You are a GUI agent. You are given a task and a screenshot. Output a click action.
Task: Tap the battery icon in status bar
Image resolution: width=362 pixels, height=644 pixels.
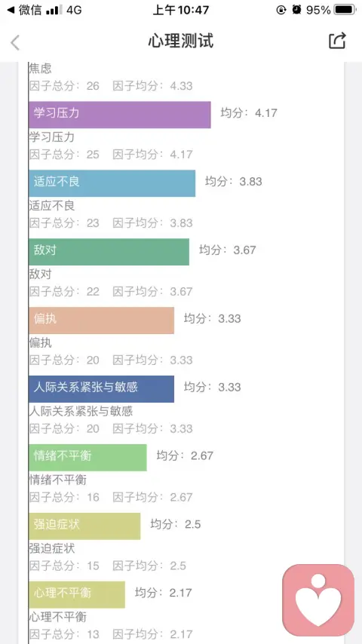coord(345,10)
